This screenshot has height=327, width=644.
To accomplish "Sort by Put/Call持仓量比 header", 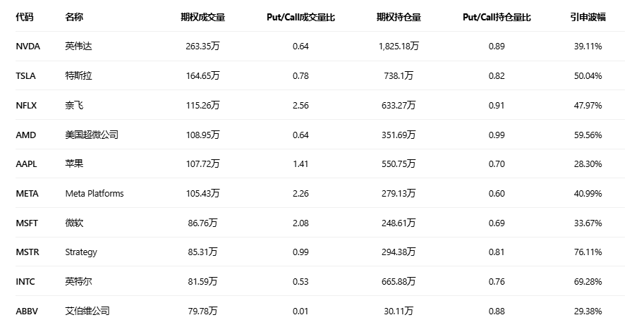I will point(497,17).
